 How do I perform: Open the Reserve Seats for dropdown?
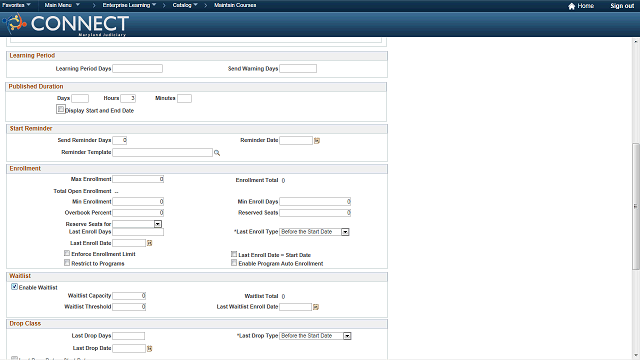[158, 224]
